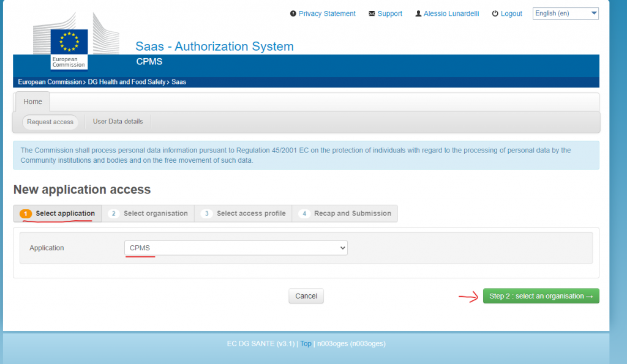This screenshot has height=364, width=627.
Task: Click the step 2 number badge
Action: (113, 214)
